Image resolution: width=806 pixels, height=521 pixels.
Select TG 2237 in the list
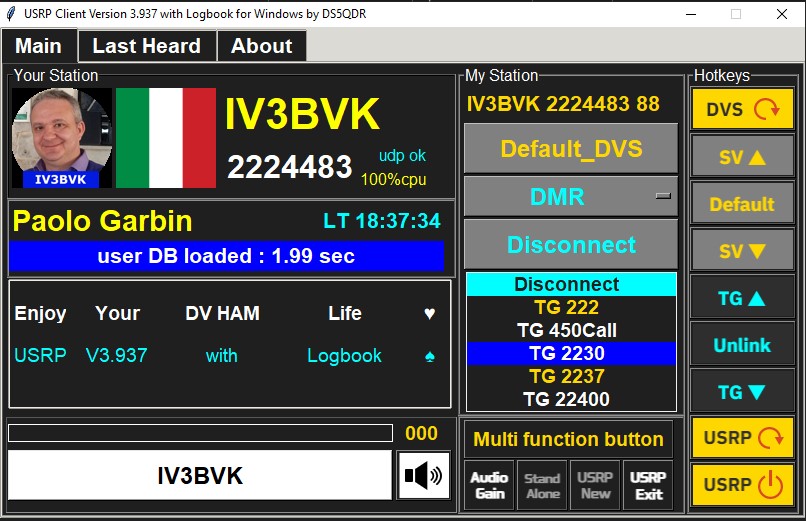(x=571, y=377)
